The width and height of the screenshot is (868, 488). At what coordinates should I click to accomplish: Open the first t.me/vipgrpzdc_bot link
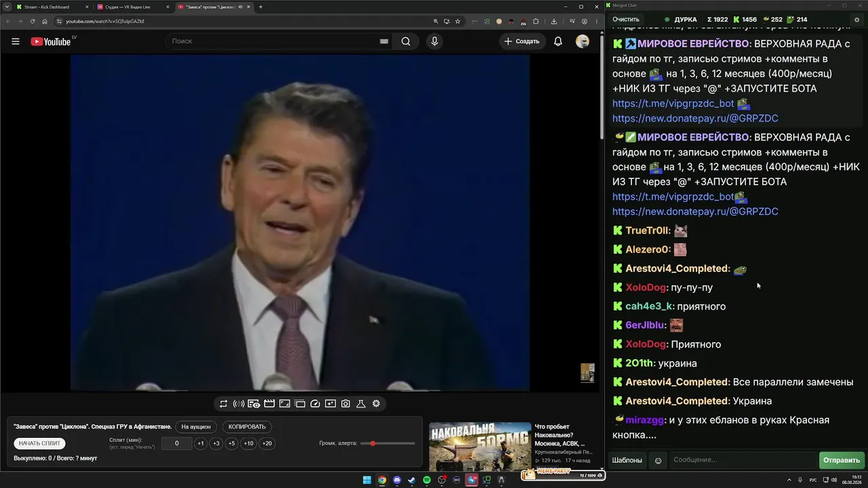(x=673, y=104)
